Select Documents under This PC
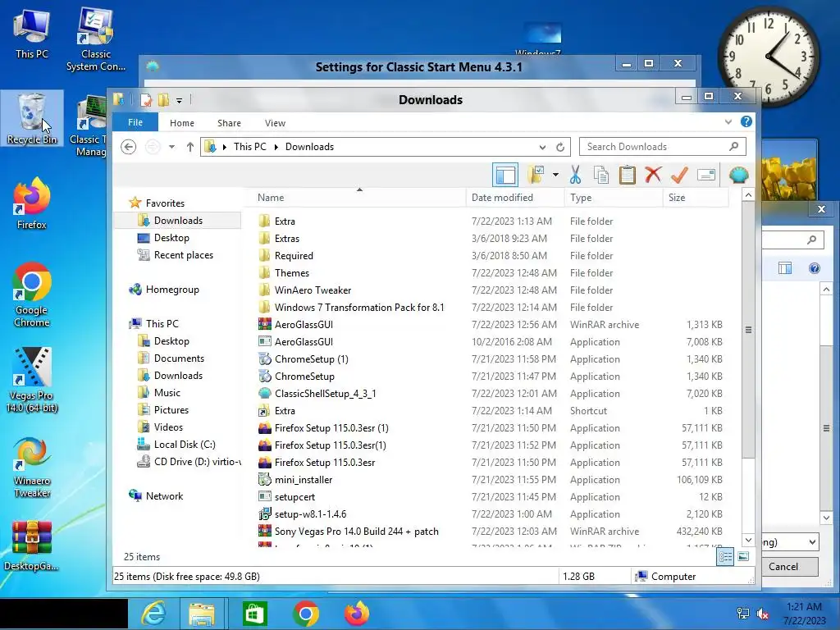The height and width of the screenshot is (630, 840). (179, 358)
